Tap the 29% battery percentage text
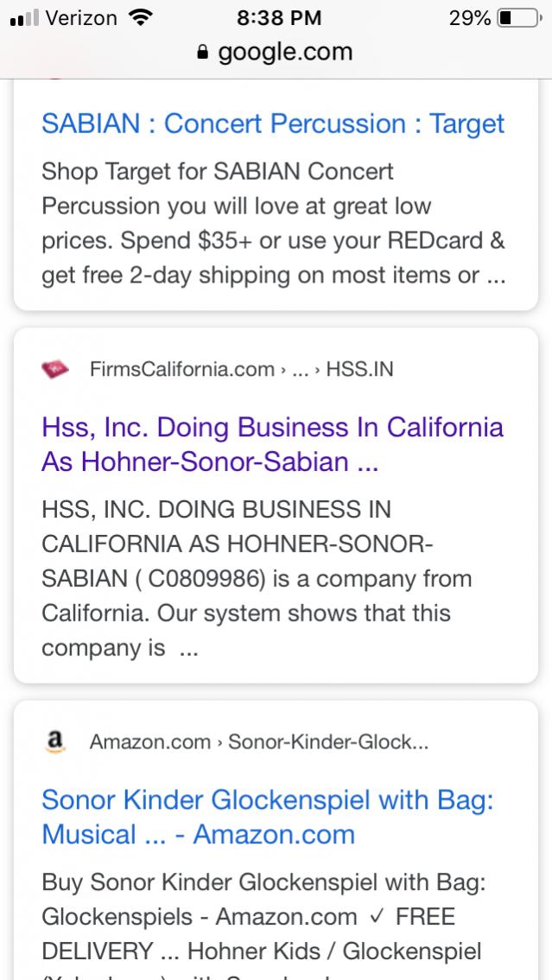 point(470,17)
